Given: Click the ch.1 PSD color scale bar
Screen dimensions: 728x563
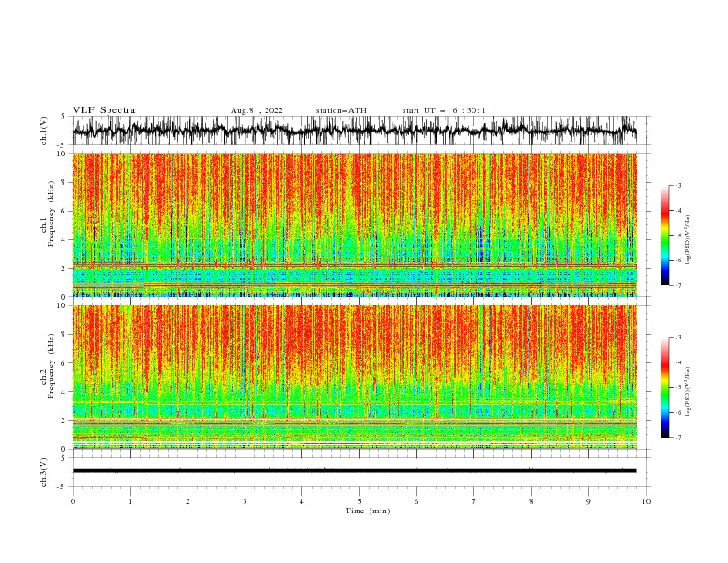Looking at the screenshot, I should (x=665, y=236).
